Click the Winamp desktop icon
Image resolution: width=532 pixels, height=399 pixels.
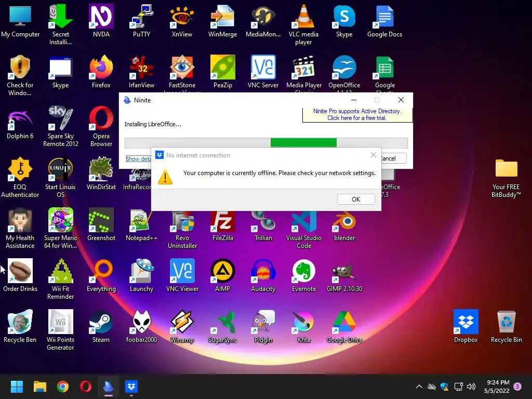tap(182, 326)
